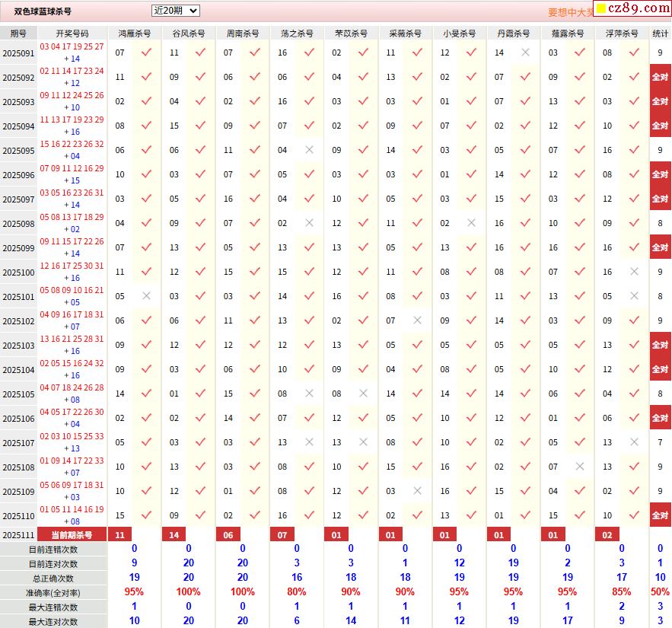Click the orange 要想中大奖 banner text
Screen dimensions: 672x628
[x=570, y=12]
